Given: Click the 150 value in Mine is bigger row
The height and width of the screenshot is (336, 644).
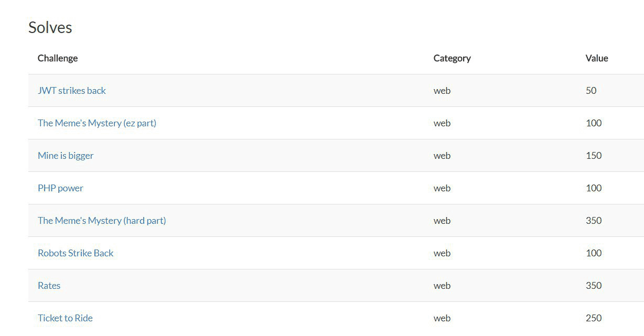Looking at the screenshot, I should 594,156.
